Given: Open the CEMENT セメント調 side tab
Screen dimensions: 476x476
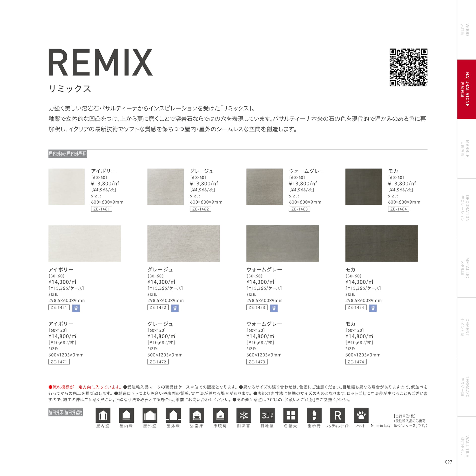Looking at the screenshot, I should point(467,327).
